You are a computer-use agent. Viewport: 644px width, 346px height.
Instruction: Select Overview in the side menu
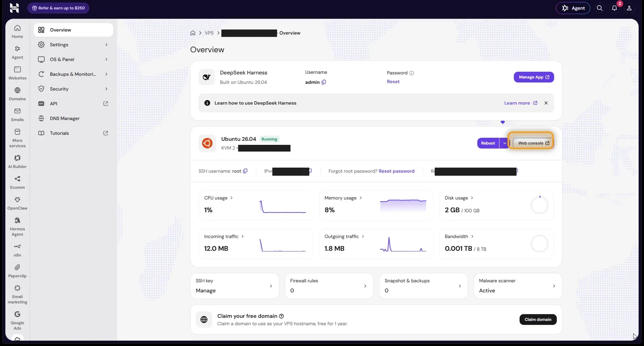(x=73, y=30)
